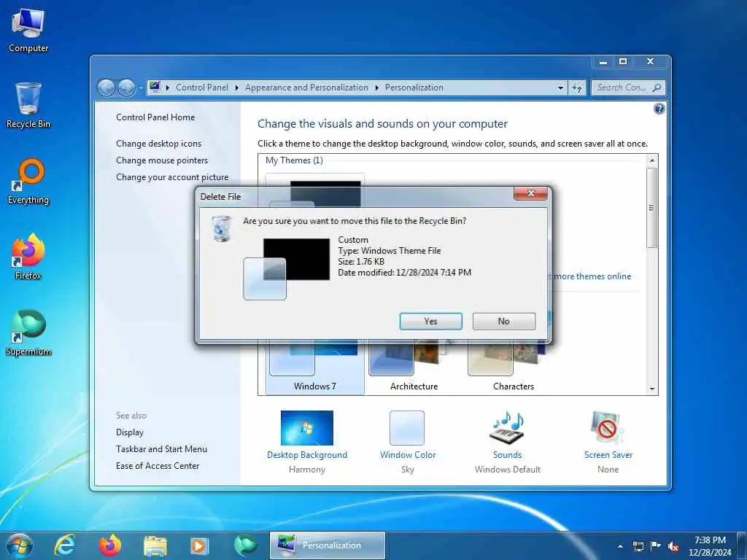Open the Display link

pyautogui.click(x=130, y=432)
